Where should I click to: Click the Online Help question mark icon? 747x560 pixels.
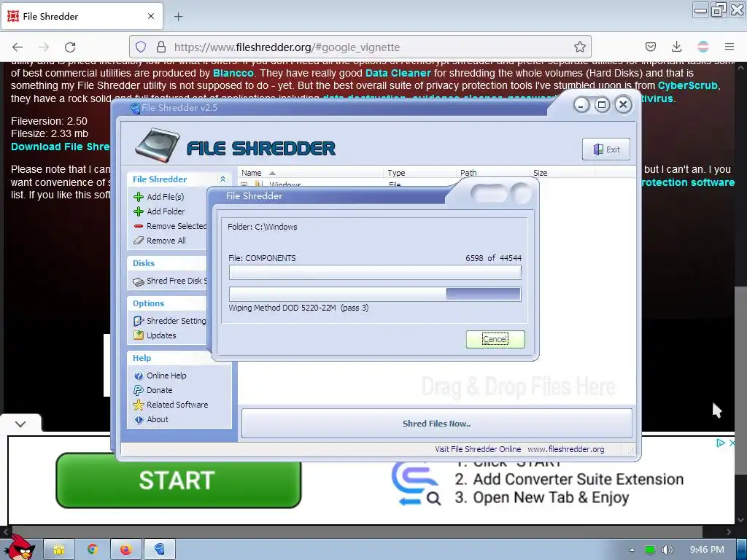pos(139,376)
